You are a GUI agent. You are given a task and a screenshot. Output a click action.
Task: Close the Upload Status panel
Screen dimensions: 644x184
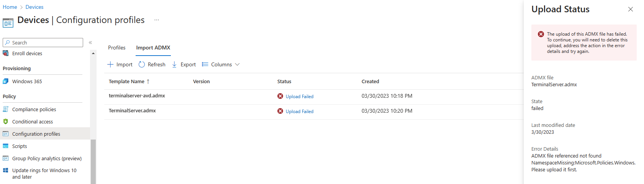[x=630, y=9]
